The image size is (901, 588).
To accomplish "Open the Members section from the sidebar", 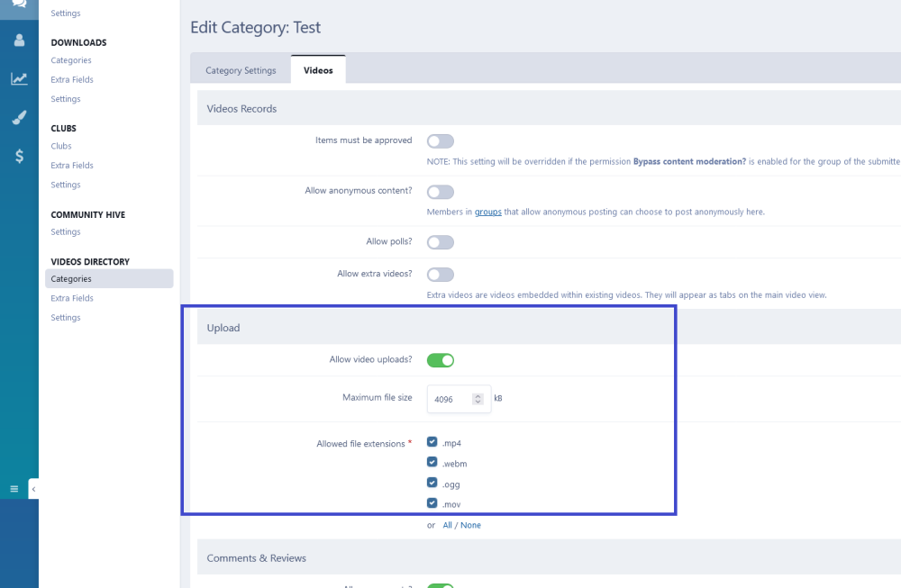I will (x=19, y=40).
